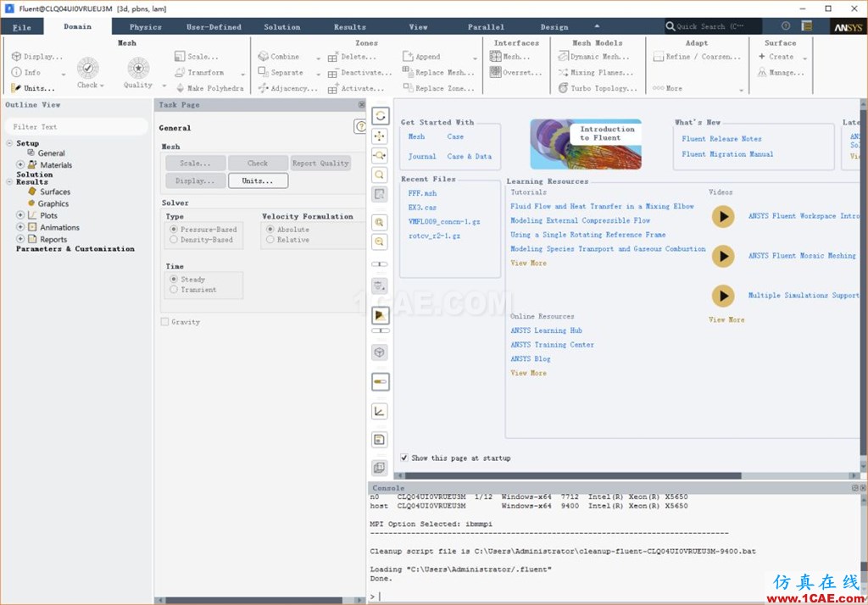Open Task Page help icon
The height and width of the screenshot is (605, 868).
[x=359, y=127]
